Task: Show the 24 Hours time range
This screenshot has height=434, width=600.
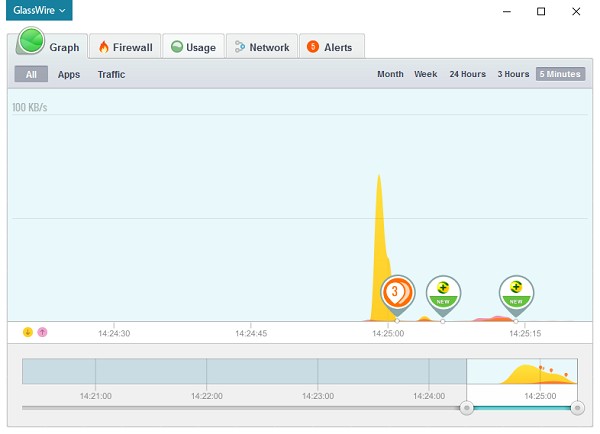Action: click(467, 74)
